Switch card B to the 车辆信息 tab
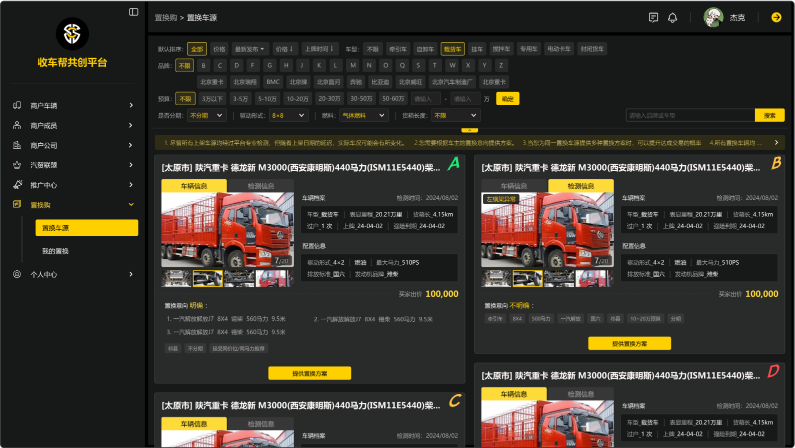 (514, 186)
